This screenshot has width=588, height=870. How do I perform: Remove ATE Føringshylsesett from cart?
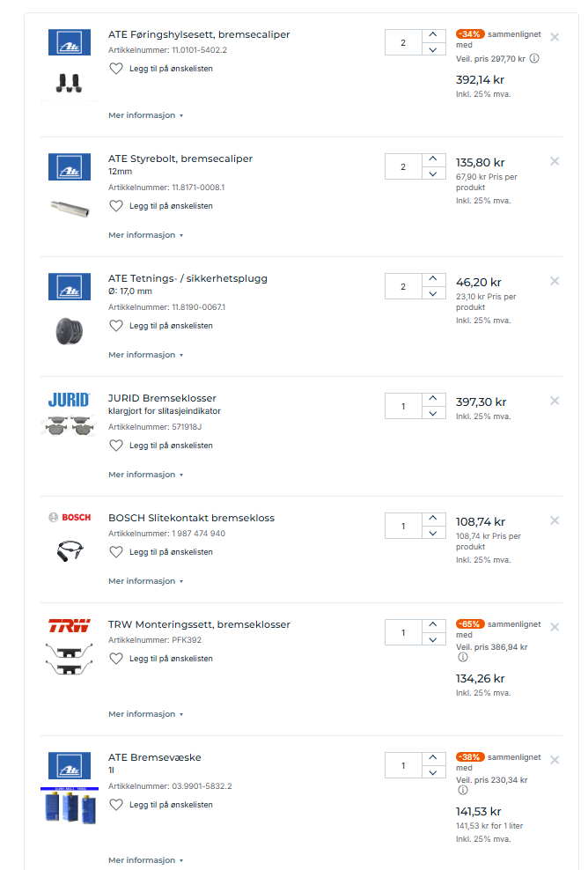point(555,37)
